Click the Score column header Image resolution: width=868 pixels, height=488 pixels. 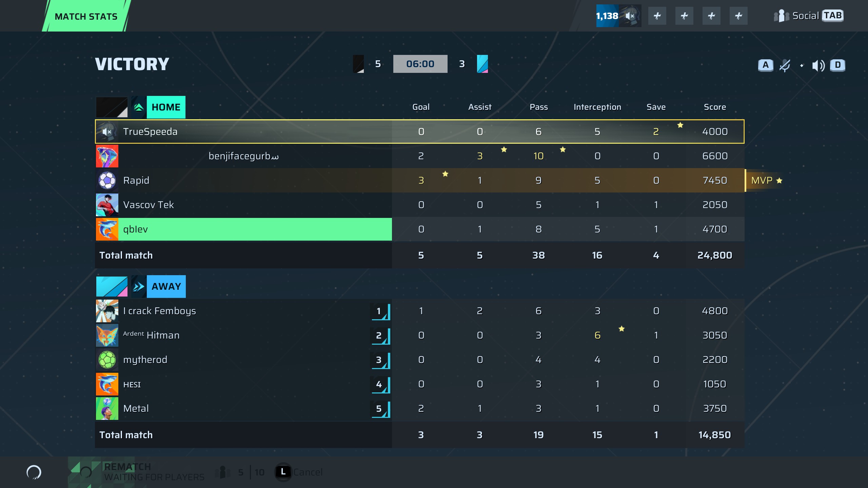point(715,107)
